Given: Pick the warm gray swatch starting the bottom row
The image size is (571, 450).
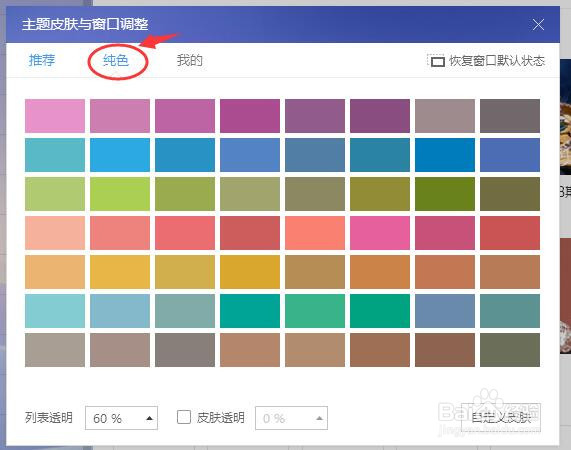Looking at the screenshot, I should pos(55,350).
